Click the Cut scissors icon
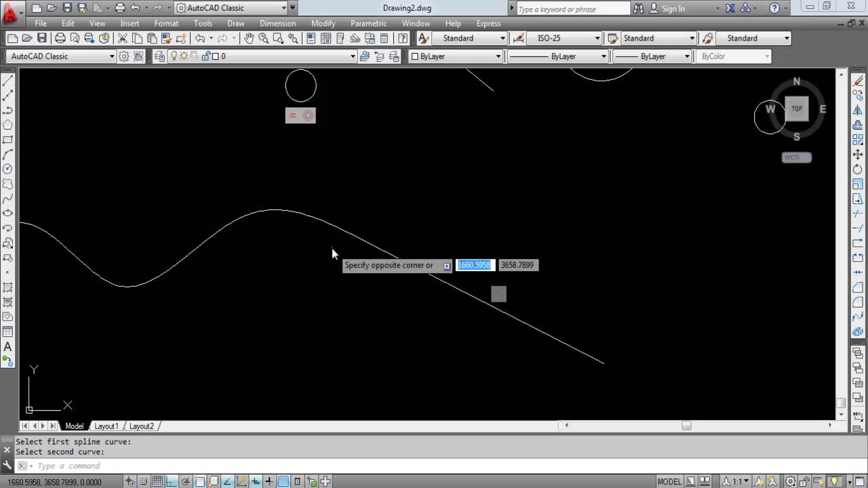This screenshot has height=488, width=868. coord(123,39)
